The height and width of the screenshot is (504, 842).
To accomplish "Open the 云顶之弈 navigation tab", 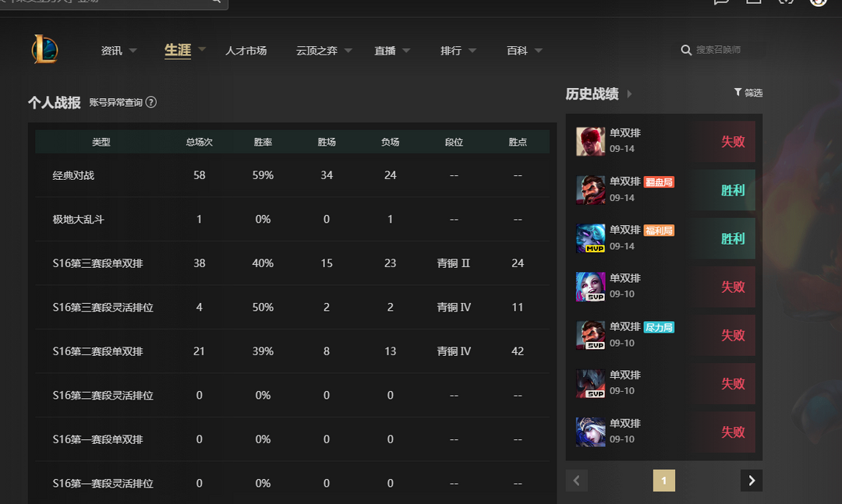I will click(x=317, y=51).
